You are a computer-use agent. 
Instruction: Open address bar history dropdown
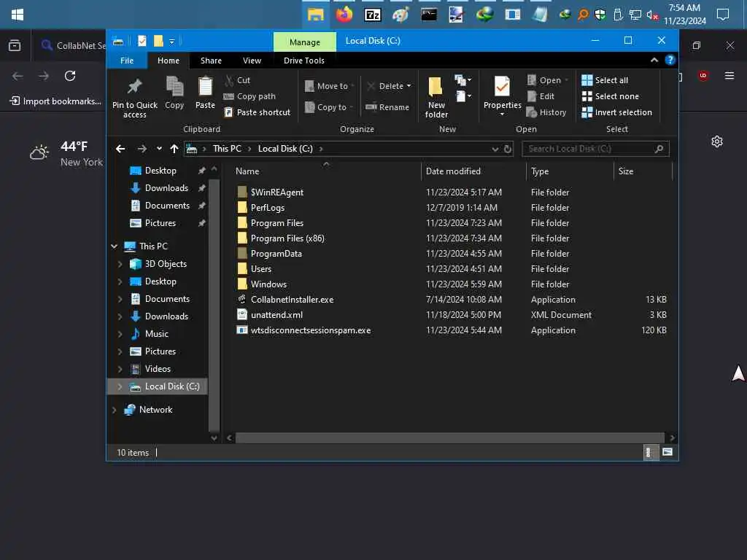495,149
